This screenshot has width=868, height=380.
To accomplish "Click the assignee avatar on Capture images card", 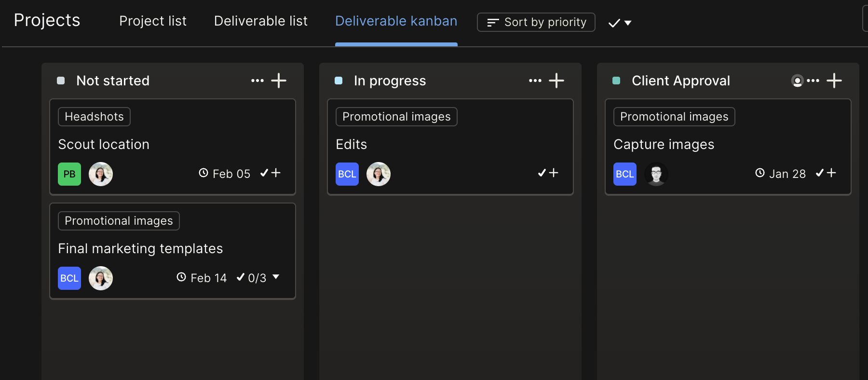I will pos(656,174).
